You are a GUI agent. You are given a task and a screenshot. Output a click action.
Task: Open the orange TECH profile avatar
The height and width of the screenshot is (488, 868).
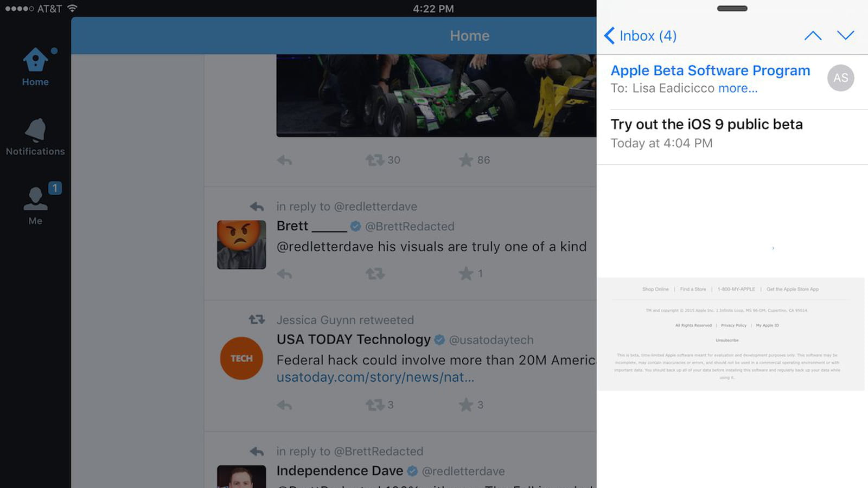tap(241, 358)
